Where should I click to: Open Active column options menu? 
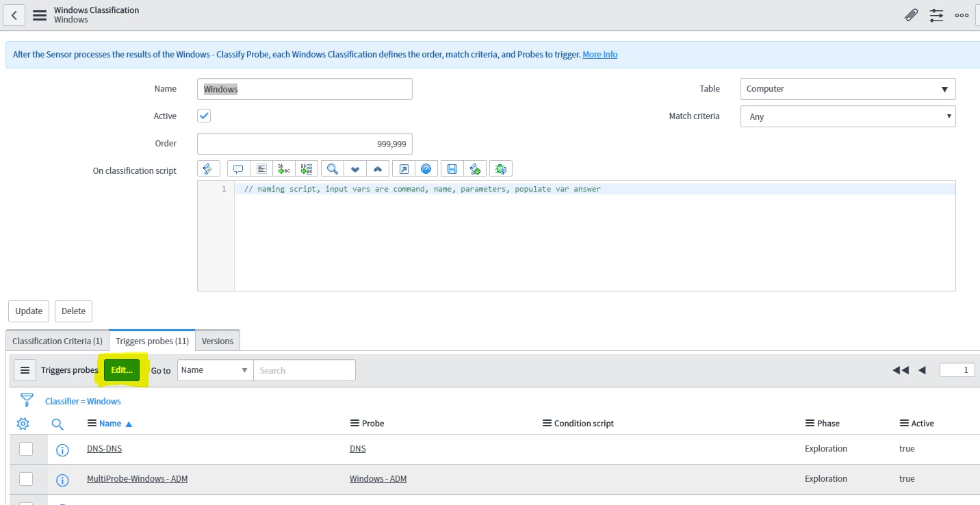click(904, 424)
